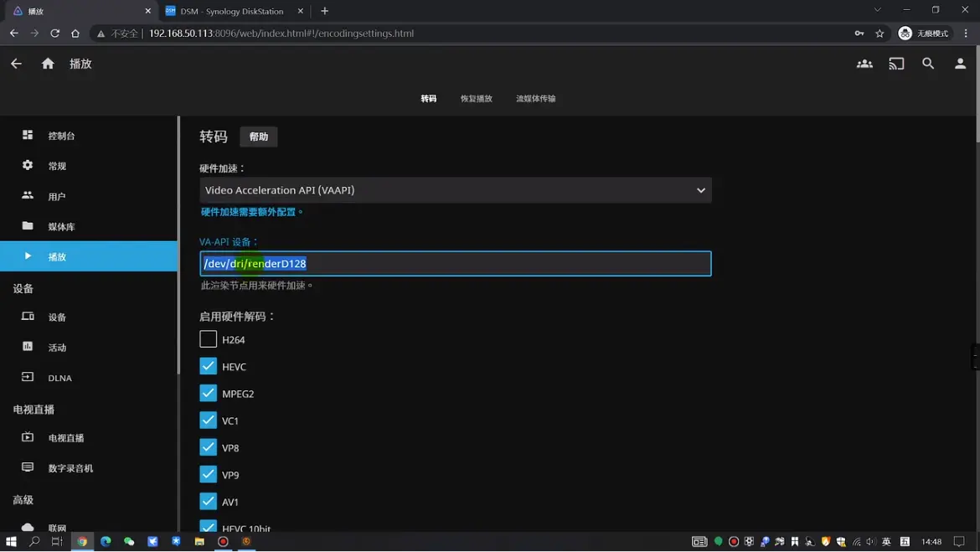Open 控制台 dashboard in sidebar
Viewport: 980px width, 552px height.
[61, 136]
